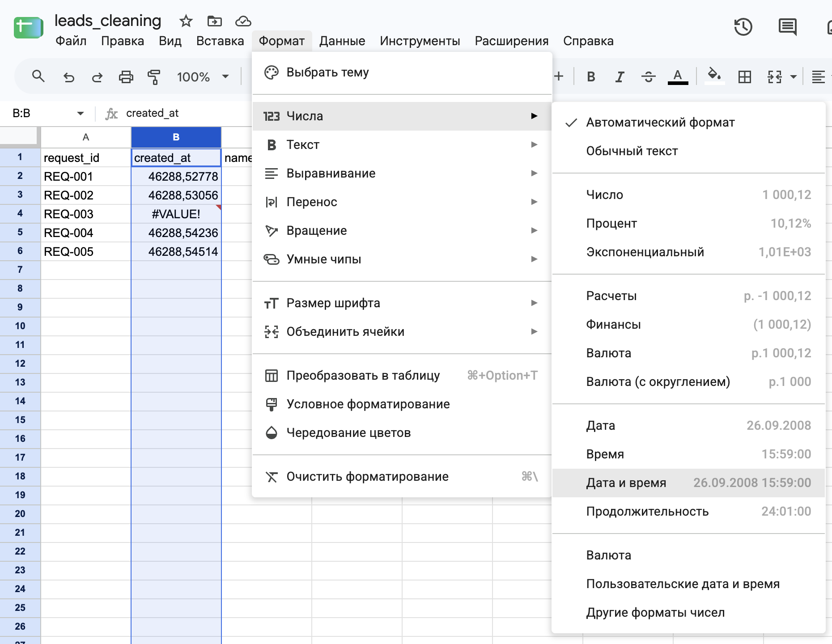Click the undo arrow icon
Image resolution: width=832 pixels, height=644 pixels.
pos(68,77)
